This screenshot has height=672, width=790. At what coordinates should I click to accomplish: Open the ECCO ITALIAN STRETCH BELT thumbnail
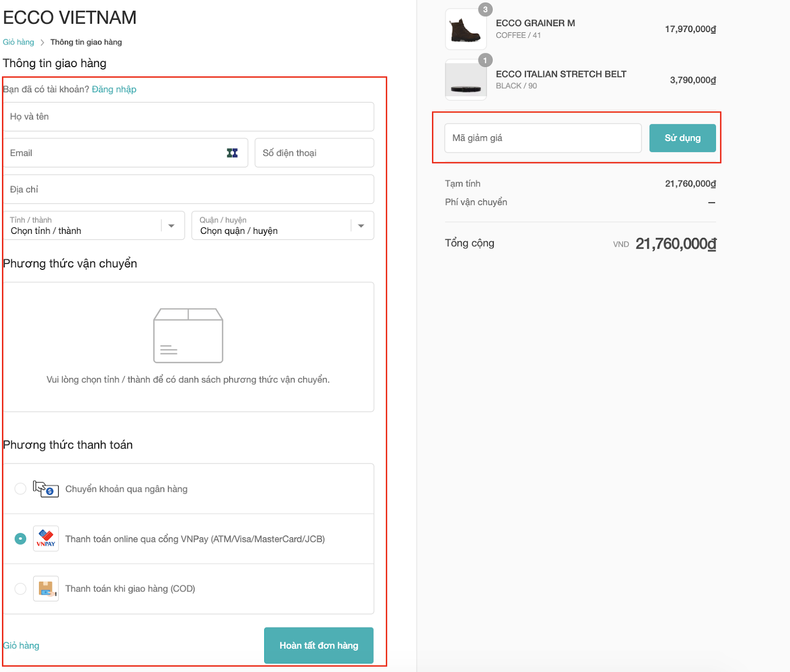(466, 80)
